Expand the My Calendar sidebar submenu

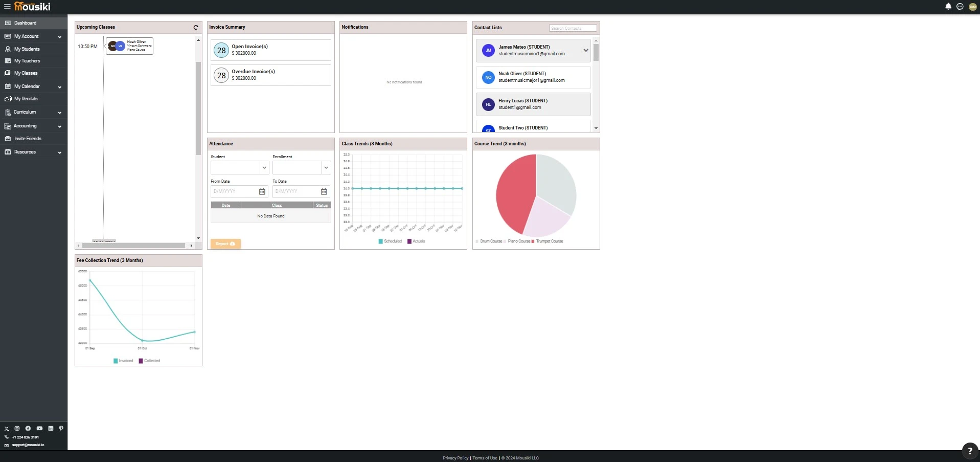[x=59, y=87]
